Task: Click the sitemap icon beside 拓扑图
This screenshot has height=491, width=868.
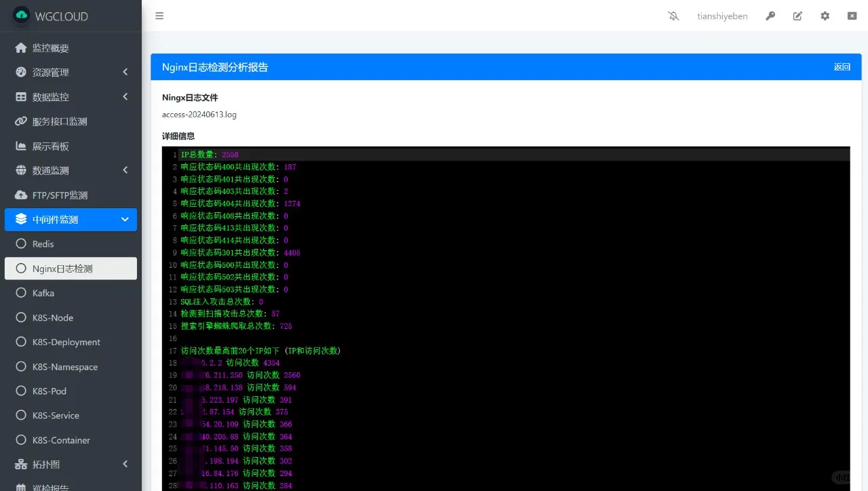Action: tap(21, 465)
